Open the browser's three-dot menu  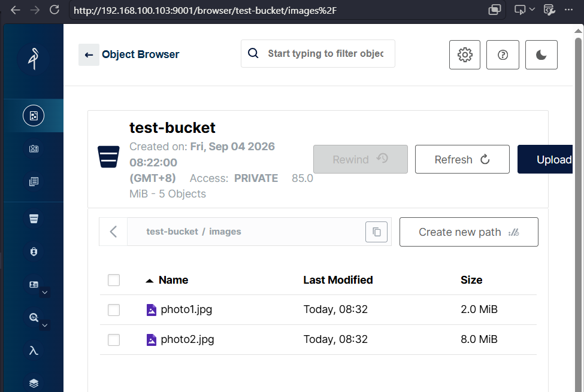point(568,10)
